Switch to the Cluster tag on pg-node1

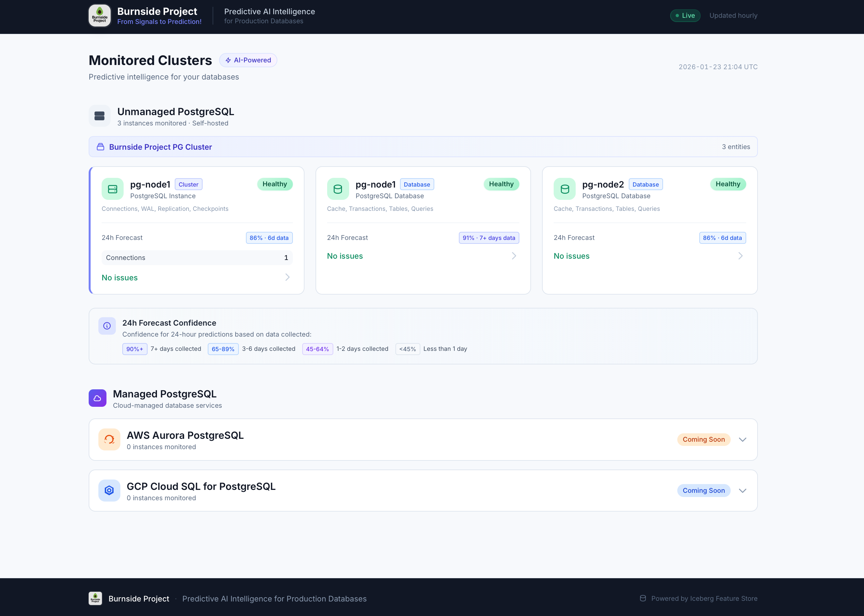pos(188,184)
